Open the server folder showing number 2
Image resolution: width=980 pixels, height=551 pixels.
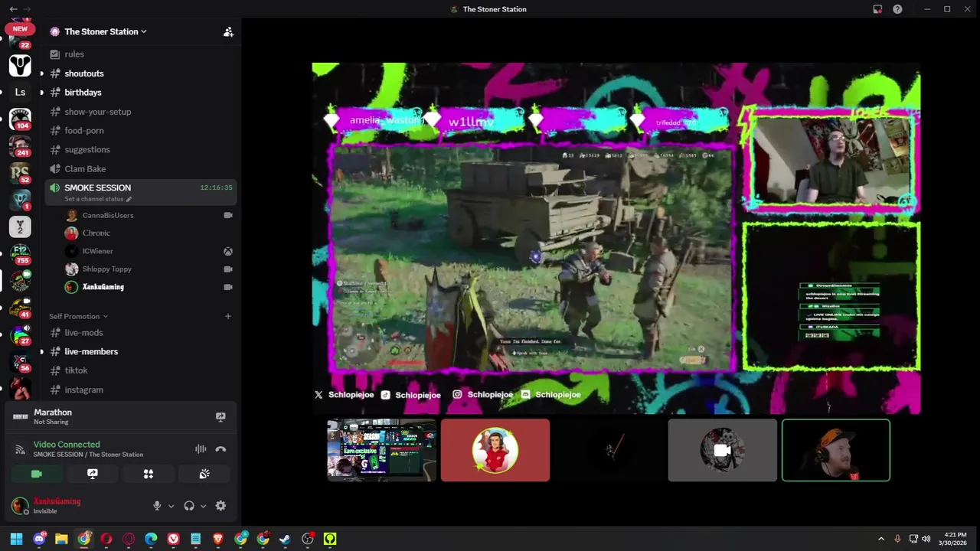pyautogui.click(x=20, y=227)
